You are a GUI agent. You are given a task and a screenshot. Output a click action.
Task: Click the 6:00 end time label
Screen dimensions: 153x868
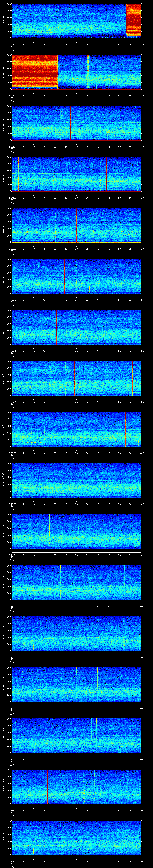[141, 249]
